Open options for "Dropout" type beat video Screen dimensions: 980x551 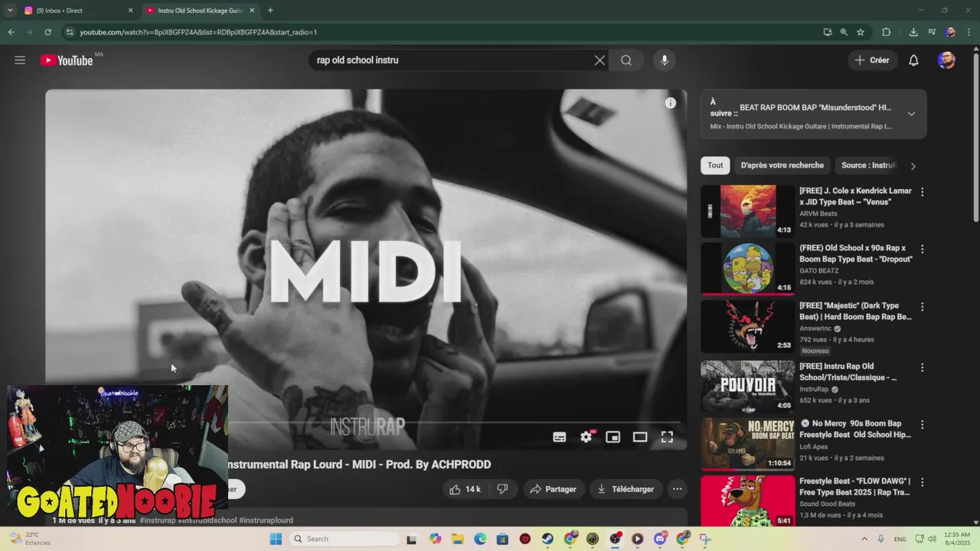[x=922, y=249]
